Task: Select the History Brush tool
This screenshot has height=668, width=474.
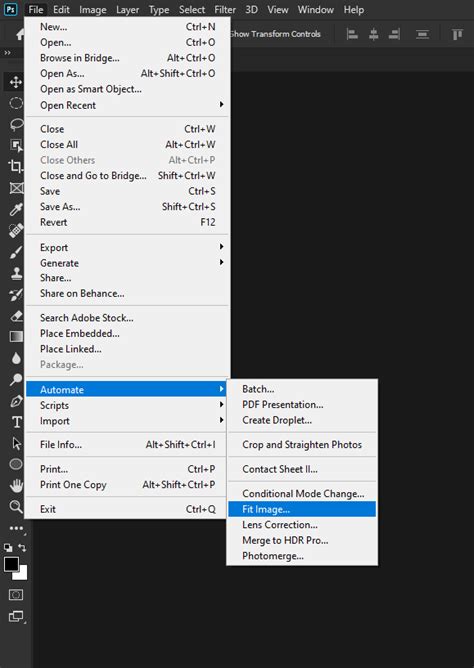Action: [x=16, y=294]
